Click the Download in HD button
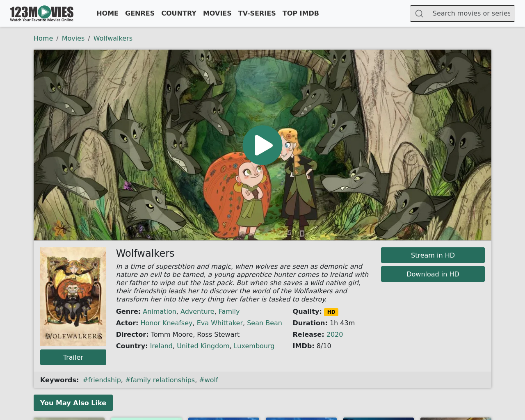Image resolution: width=525 pixels, height=420 pixels. click(x=433, y=274)
